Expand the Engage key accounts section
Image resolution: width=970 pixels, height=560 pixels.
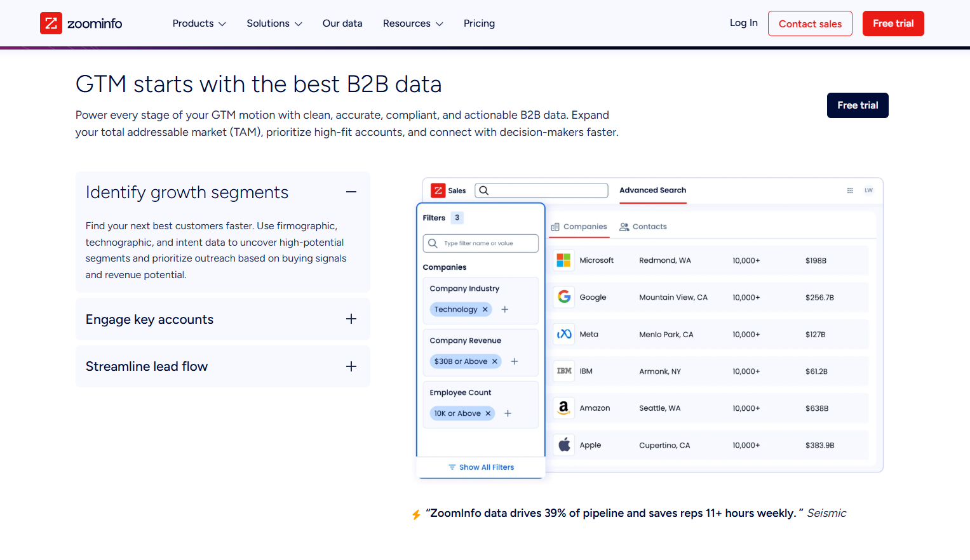click(x=351, y=319)
